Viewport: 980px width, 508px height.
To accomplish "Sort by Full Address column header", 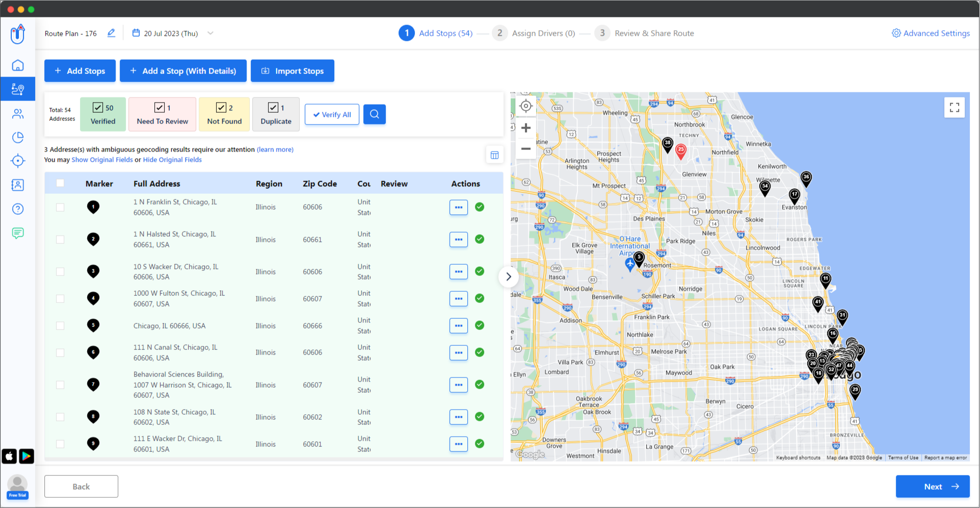I will (157, 184).
